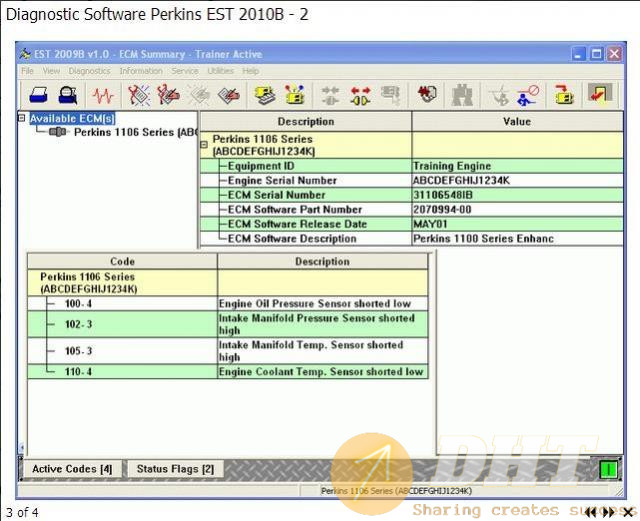640x521 pixels.
Task: Select Perkins 1106 Series ECM tree item
Action: [x=136, y=132]
